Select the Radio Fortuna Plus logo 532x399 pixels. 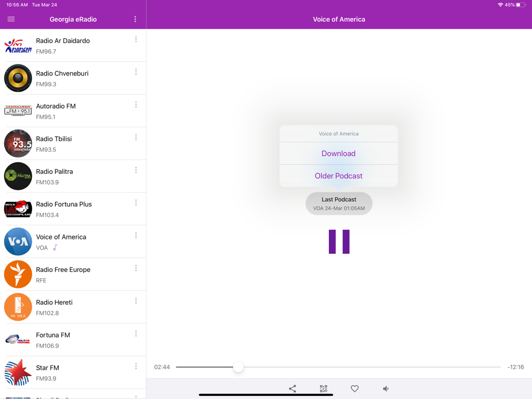pos(18,209)
